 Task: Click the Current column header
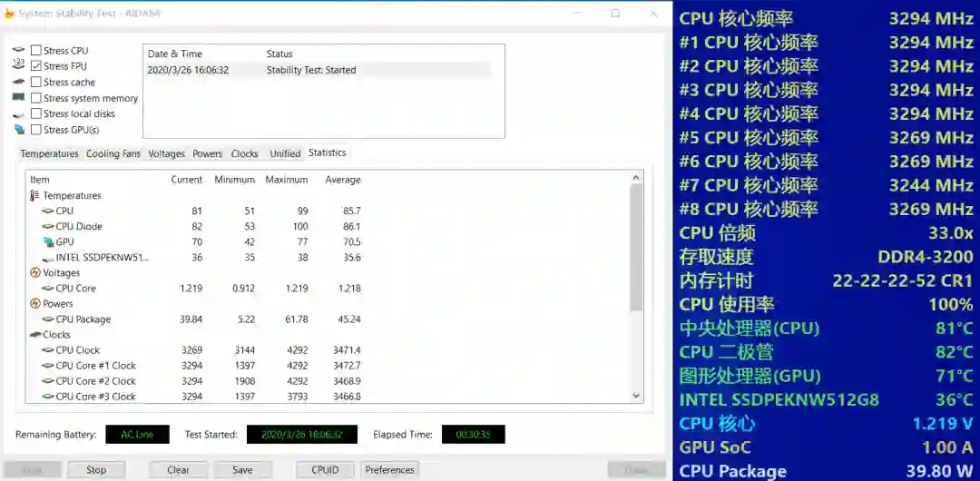click(x=187, y=180)
